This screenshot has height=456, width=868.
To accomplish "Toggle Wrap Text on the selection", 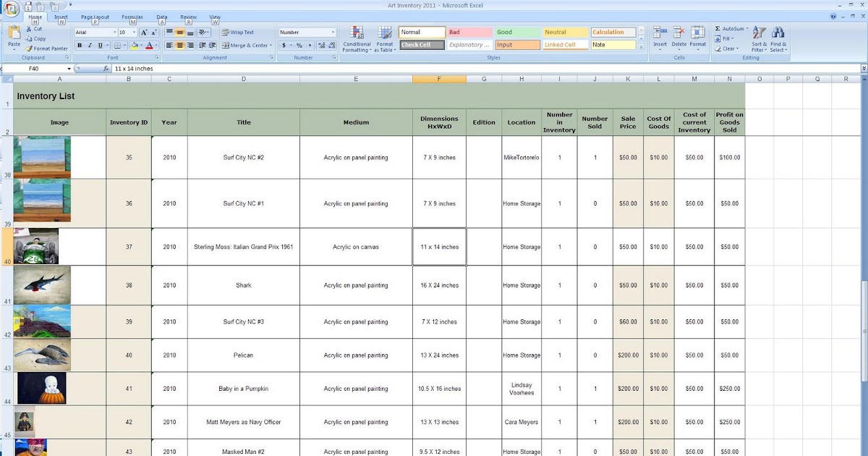I will [239, 32].
